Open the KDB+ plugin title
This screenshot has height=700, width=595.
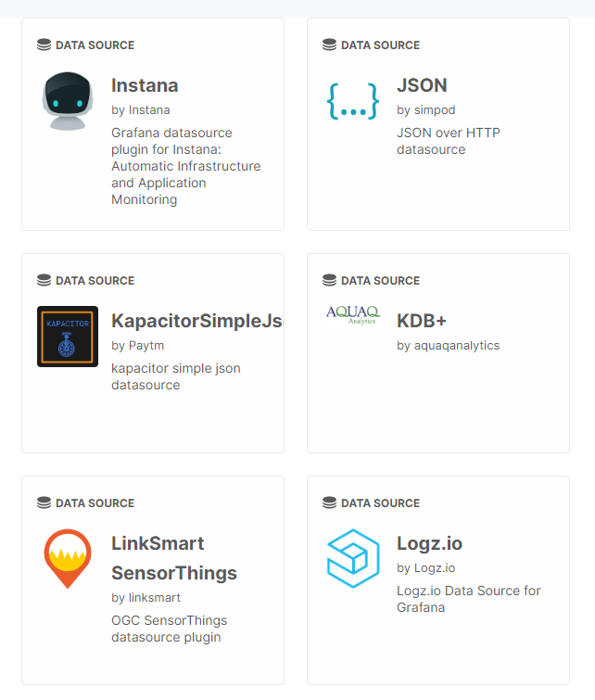point(422,321)
